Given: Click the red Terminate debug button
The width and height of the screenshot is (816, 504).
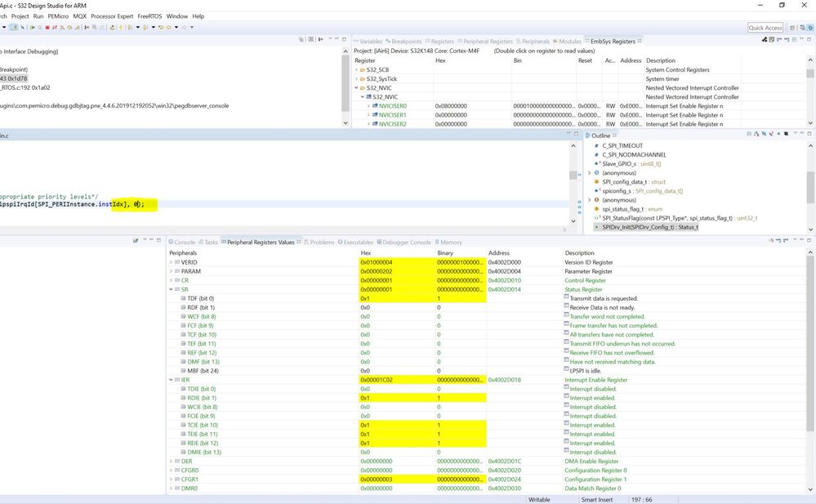Looking at the screenshot, I should (47, 27).
